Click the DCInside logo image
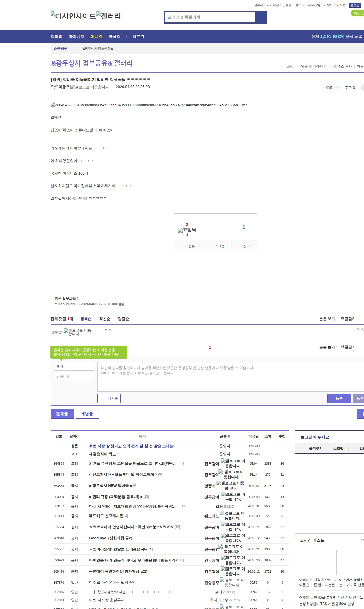The width and height of the screenshot is (364, 609). click(73, 16)
